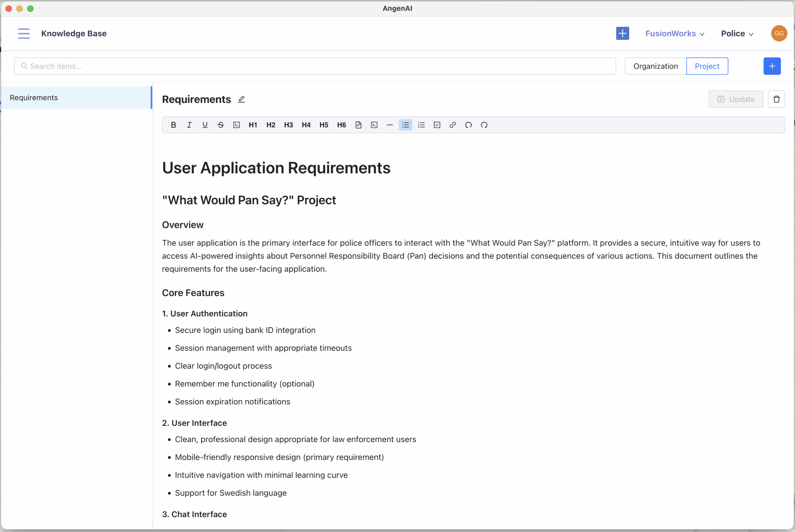Apply italic formatting
The image size is (795, 532).
189,125
